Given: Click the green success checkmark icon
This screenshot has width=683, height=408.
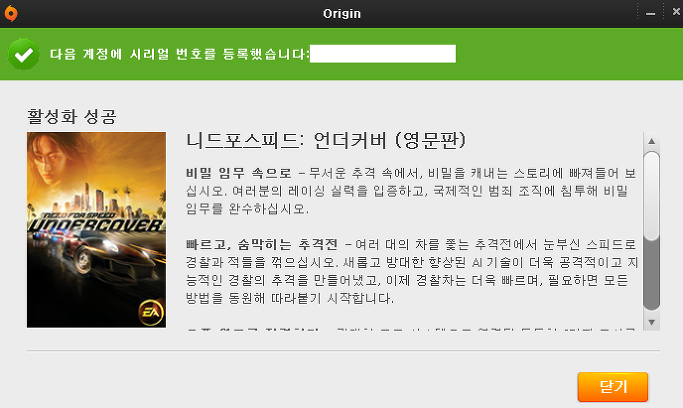Looking at the screenshot, I should pos(24,54).
